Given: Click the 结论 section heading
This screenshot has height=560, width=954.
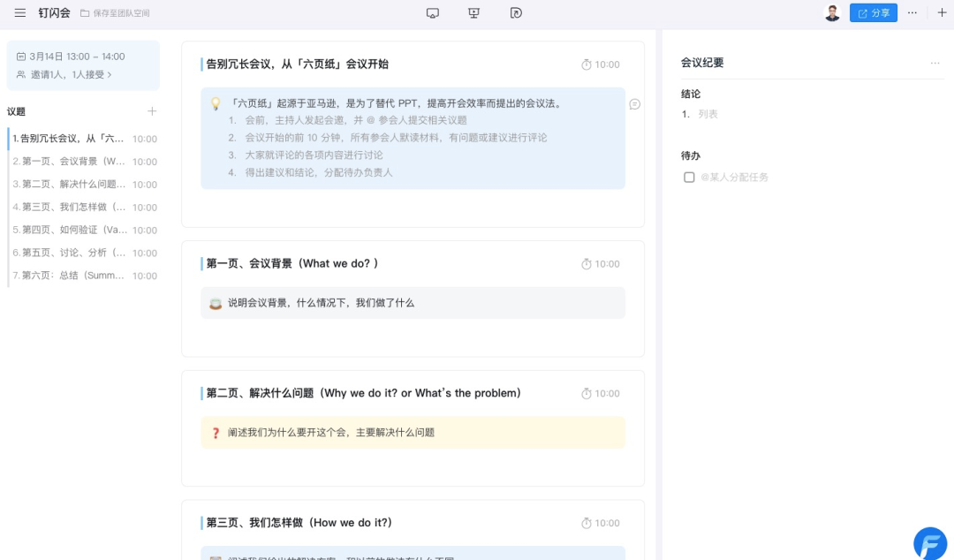Looking at the screenshot, I should click(691, 94).
